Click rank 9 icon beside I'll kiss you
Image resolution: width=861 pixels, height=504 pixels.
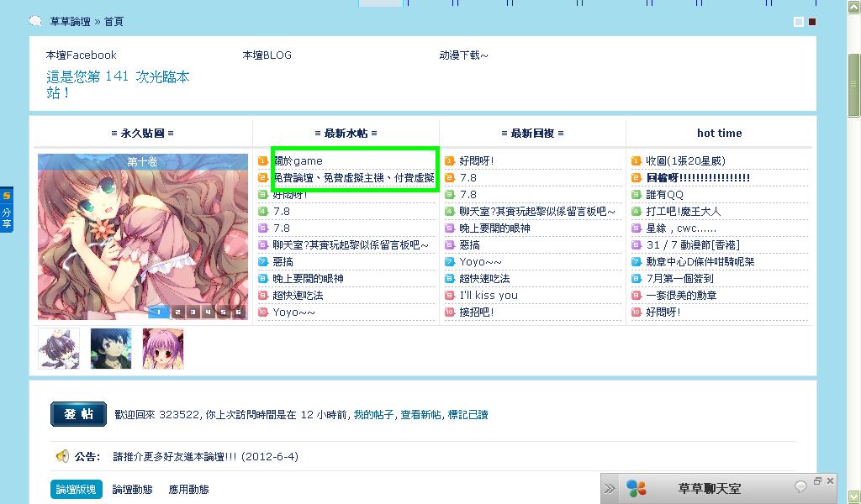point(450,295)
